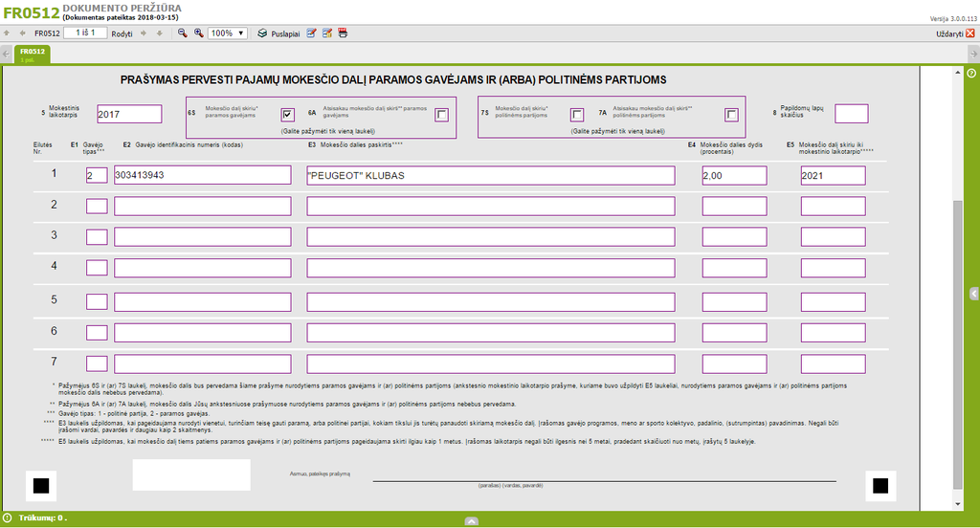The image size is (980, 528).
Task: Open the 100% zoom level dropdown
Action: pos(228,33)
